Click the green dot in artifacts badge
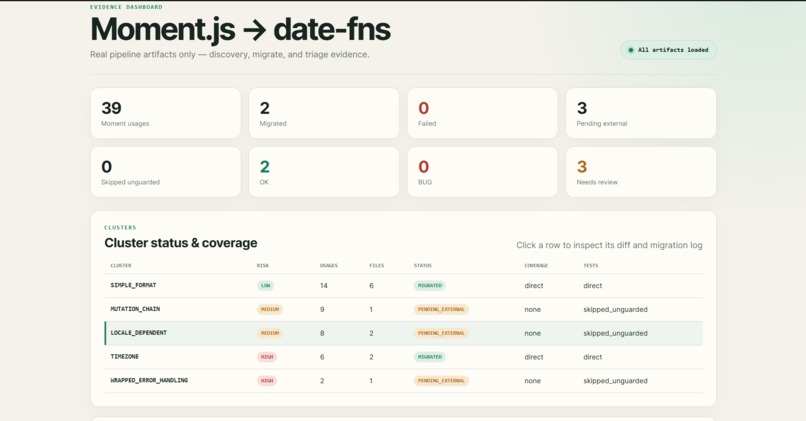 [631, 50]
